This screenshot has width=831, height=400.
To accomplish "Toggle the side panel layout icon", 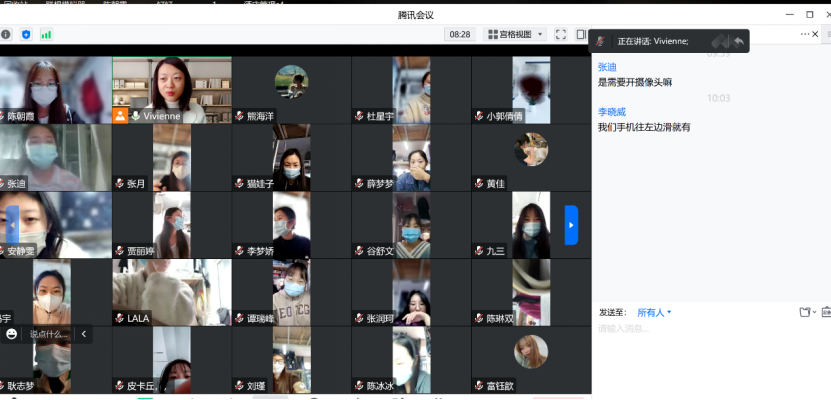I will (581, 34).
